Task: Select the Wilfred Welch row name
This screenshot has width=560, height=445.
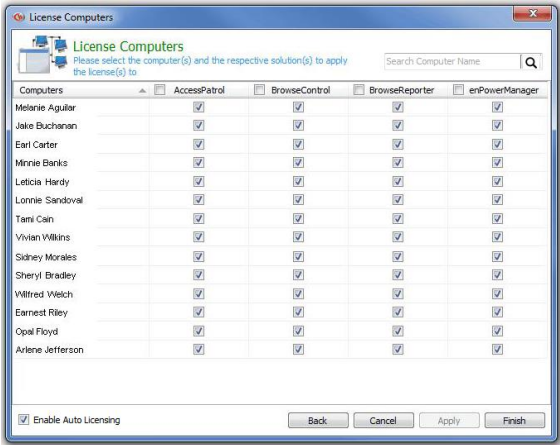Action: tap(44, 294)
